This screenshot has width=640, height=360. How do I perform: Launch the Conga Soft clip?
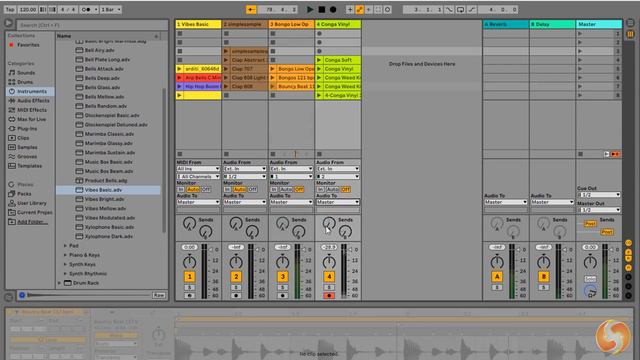pos(319,60)
